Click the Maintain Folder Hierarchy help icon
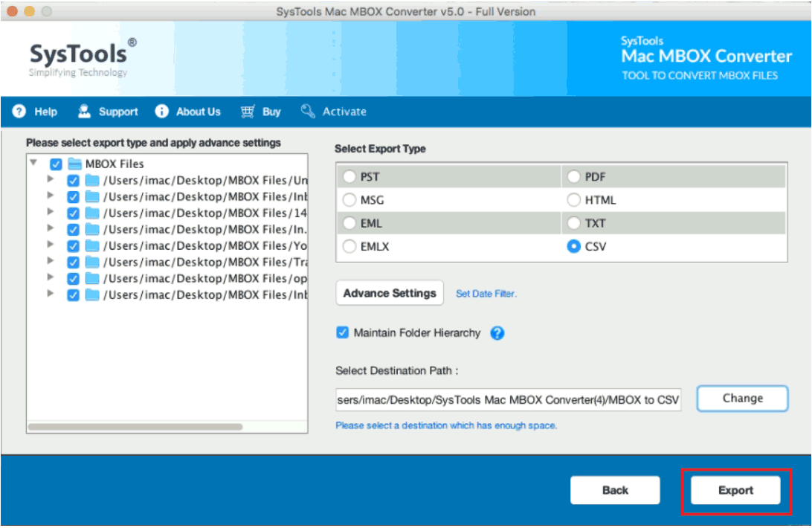This screenshot has width=812, height=528. pyautogui.click(x=497, y=333)
